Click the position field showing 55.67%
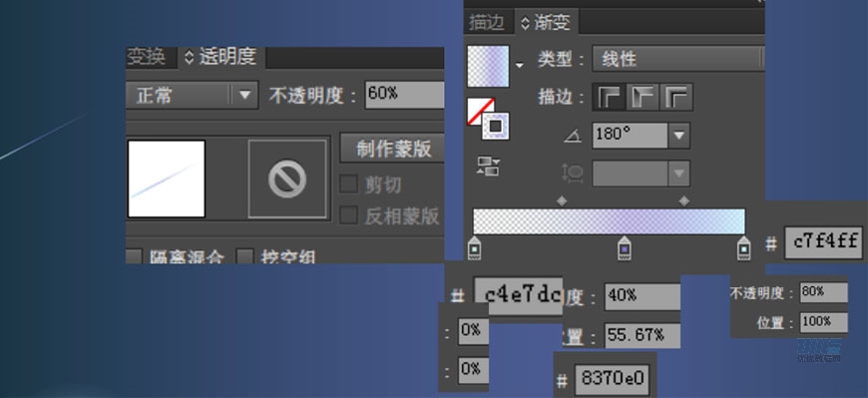868x398 pixels. 643,335
